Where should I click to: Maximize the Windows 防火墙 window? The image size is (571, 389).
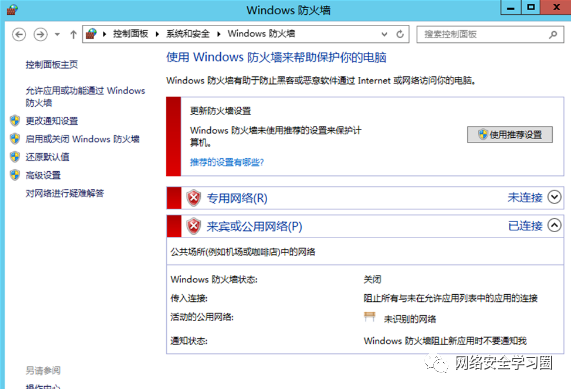[x=531, y=8]
